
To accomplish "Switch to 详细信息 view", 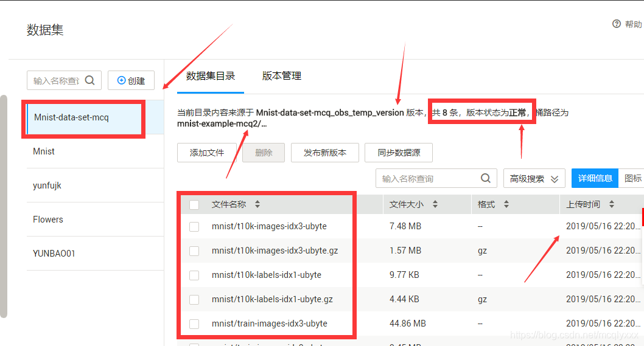I will pyautogui.click(x=595, y=178).
